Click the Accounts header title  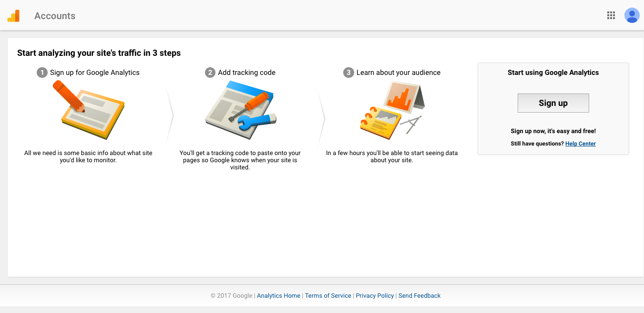click(55, 16)
